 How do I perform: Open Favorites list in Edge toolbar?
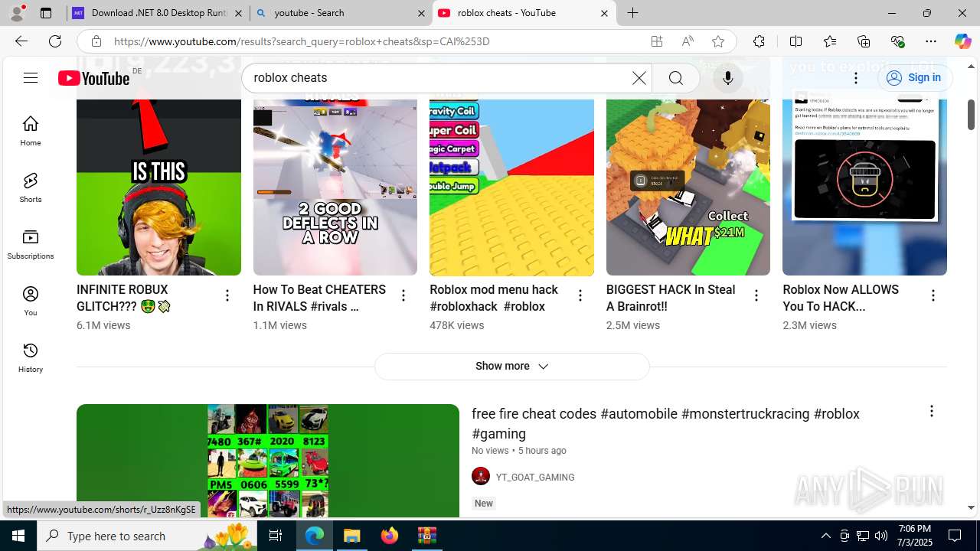pos(830,41)
